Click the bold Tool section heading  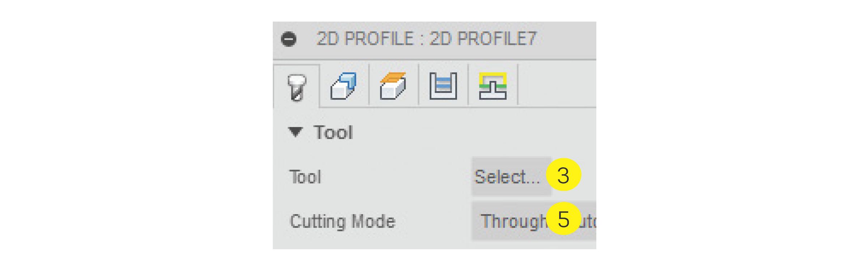(333, 132)
